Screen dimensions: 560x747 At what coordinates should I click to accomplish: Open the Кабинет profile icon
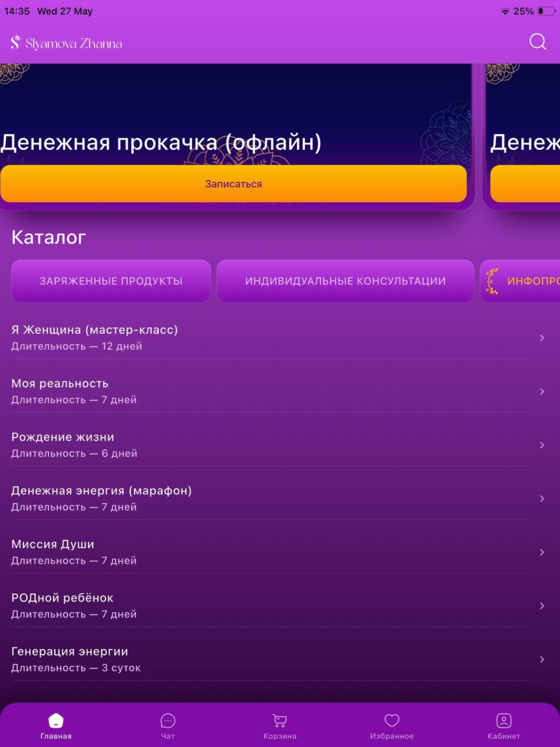coord(504,721)
